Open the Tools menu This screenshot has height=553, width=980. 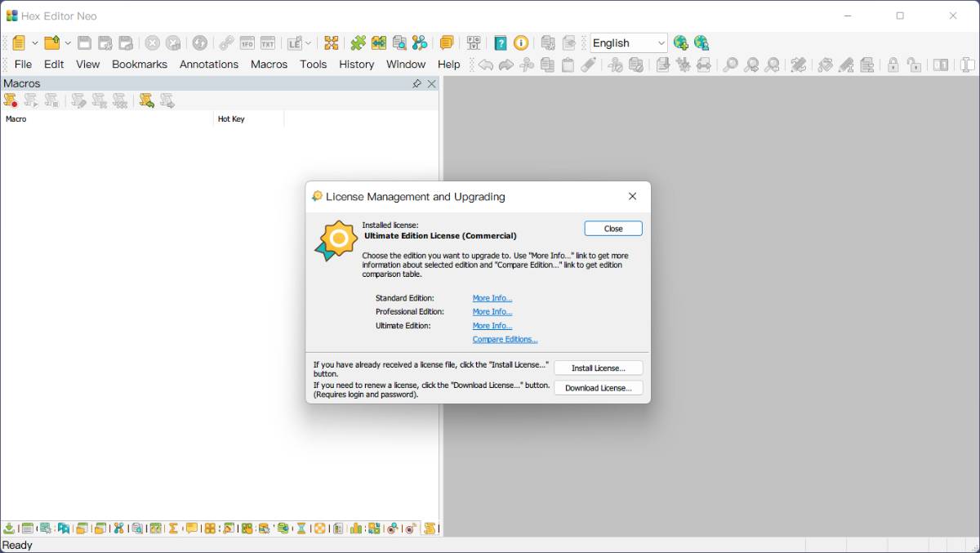point(313,65)
